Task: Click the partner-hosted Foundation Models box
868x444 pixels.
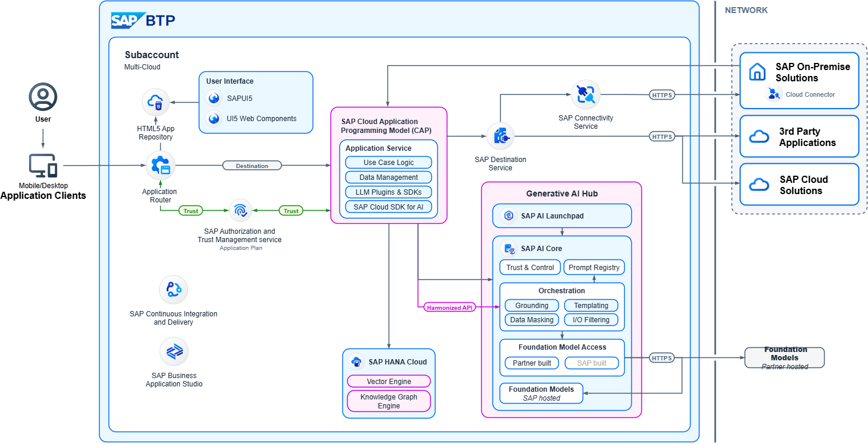Action: (784, 358)
